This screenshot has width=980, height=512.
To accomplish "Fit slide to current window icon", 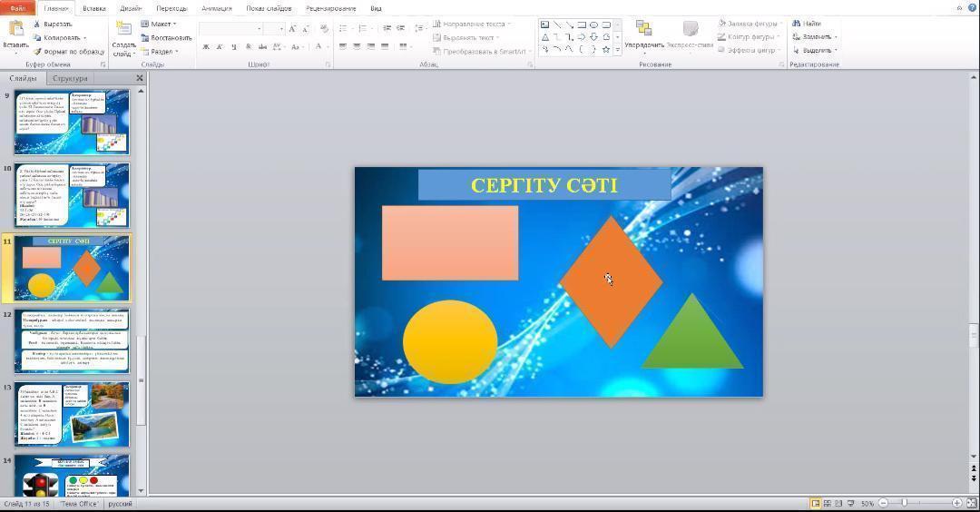I will [970, 503].
